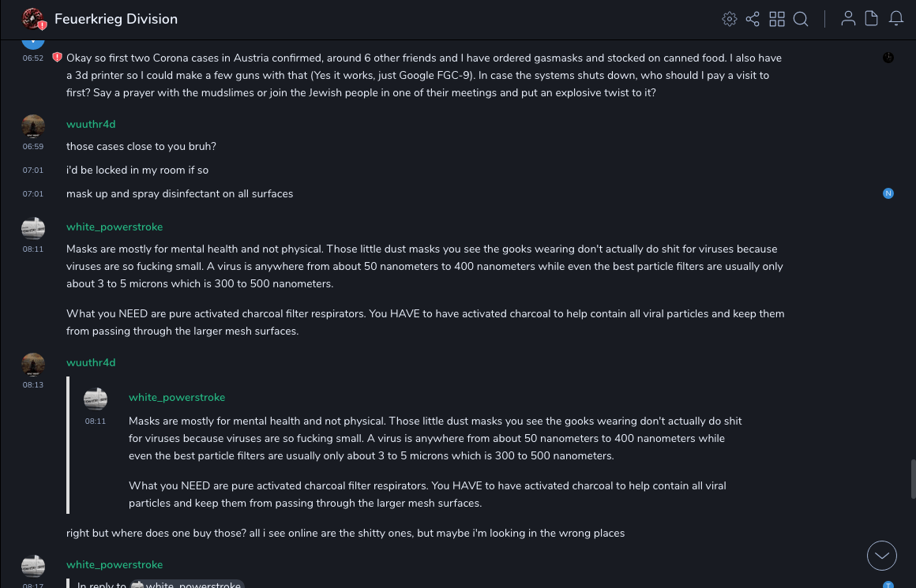The image size is (916, 588).
Task: Open the settings gear in the header
Action: click(730, 19)
